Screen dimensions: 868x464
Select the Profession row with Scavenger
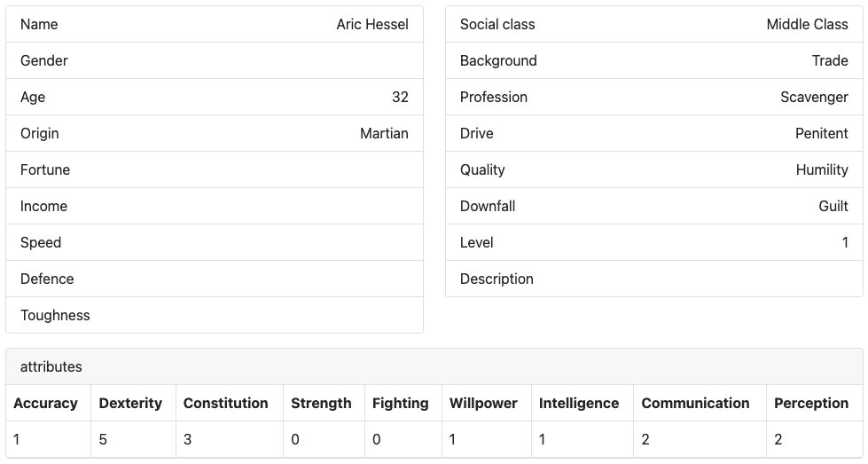click(653, 97)
